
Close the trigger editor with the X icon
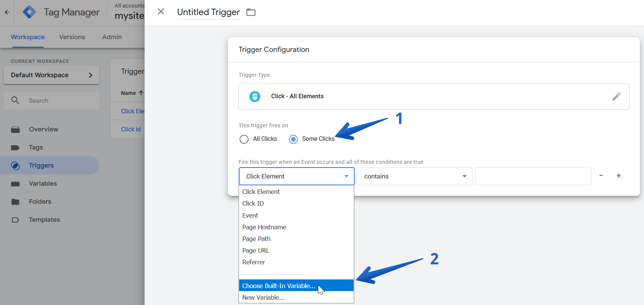pos(161,12)
